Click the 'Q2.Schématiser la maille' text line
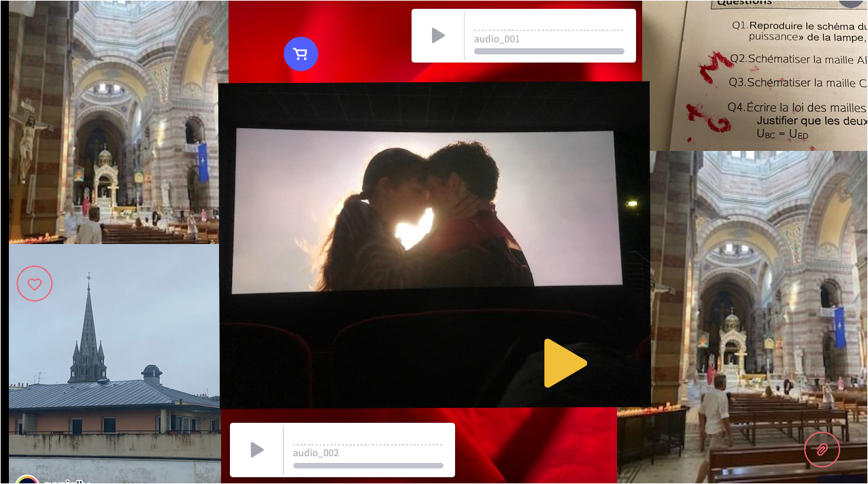Screen dimensions: 868x484 tap(799, 59)
